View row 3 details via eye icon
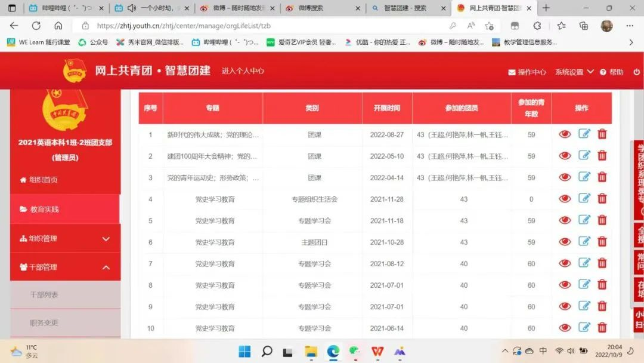The width and height of the screenshot is (644, 363). (x=565, y=177)
